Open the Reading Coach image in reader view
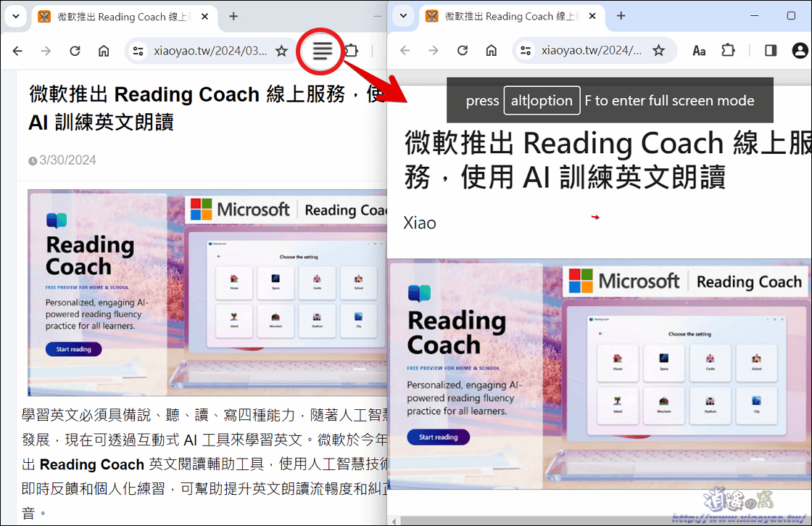The height and width of the screenshot is (526, 812). click(x=600, y=374)
